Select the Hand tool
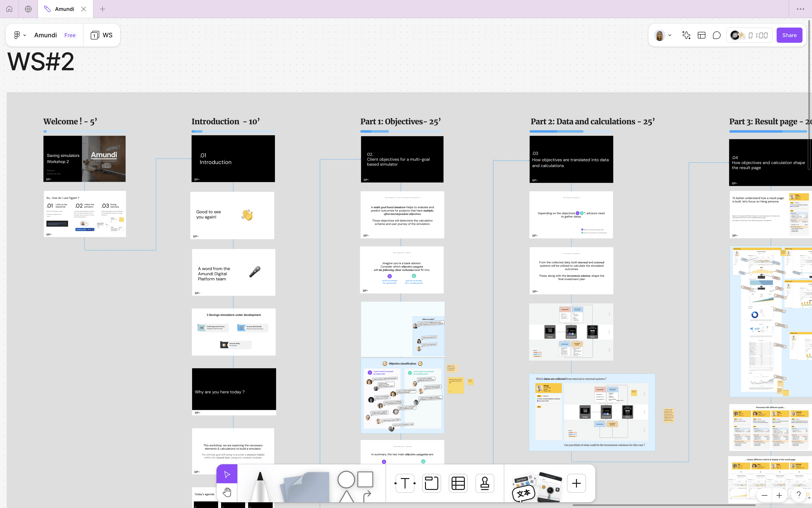 click(x=227, y=492)
